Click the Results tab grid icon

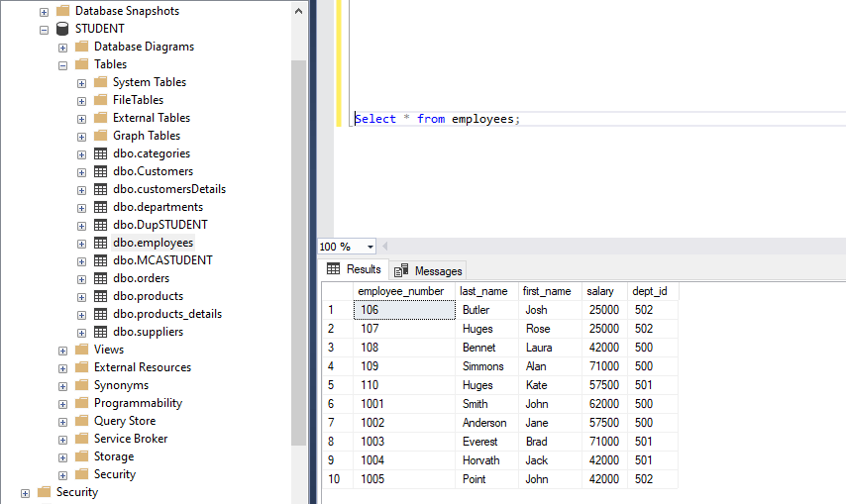[334, 268]
